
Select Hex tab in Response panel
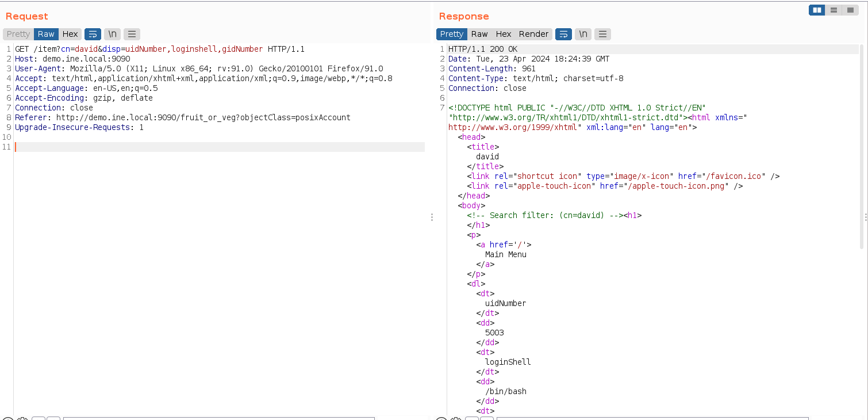[x=504, y=34]
